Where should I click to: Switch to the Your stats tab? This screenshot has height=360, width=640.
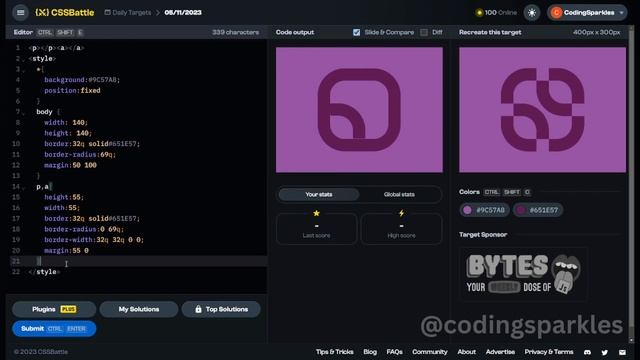point(319,194)
